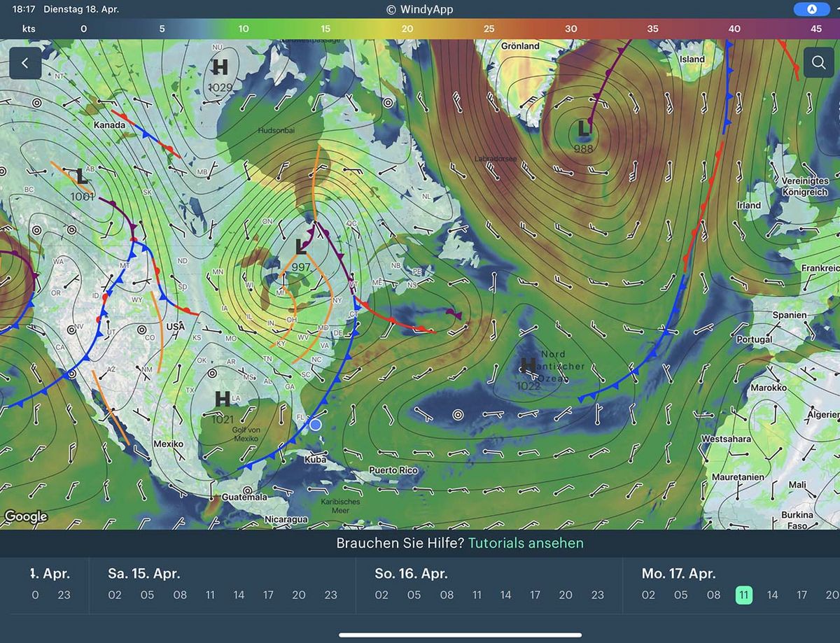Image resolution: width=840 pixels, height=643 pixels.
Task: Tap the low pressure L 1001 marker
Action: (x=82, y=185)
